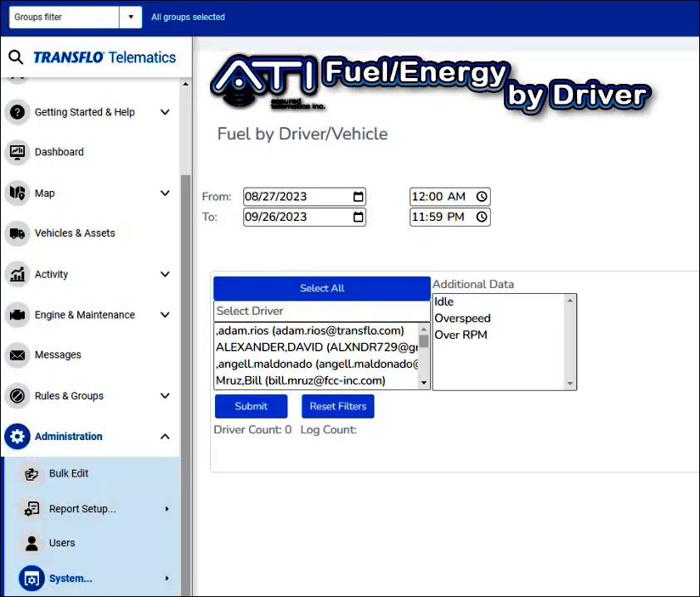Click the search magnifier icon
This screenshot has height=597, width=700.
click(16, 57)
